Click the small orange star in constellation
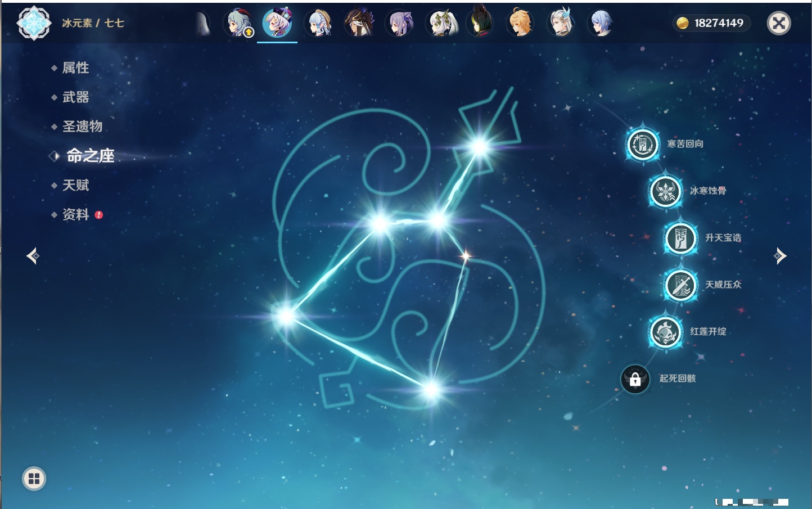This screenshot has width=812, height=509. (x=466, y=256)
